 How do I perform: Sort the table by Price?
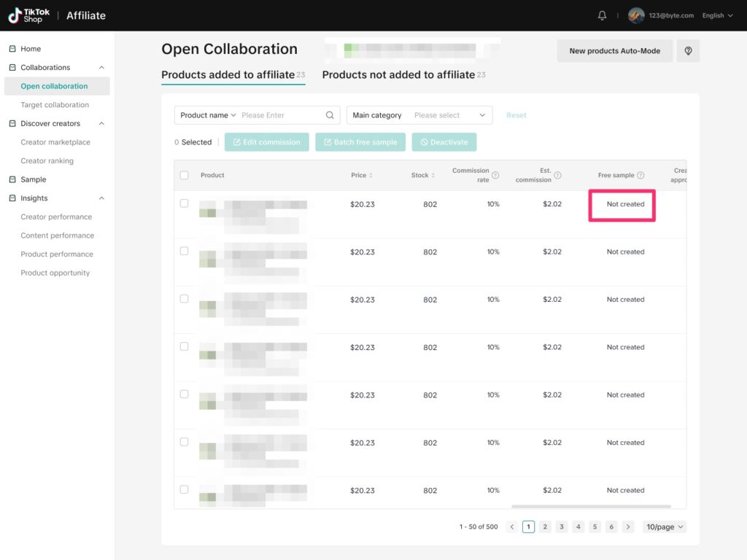pos(371,175)
